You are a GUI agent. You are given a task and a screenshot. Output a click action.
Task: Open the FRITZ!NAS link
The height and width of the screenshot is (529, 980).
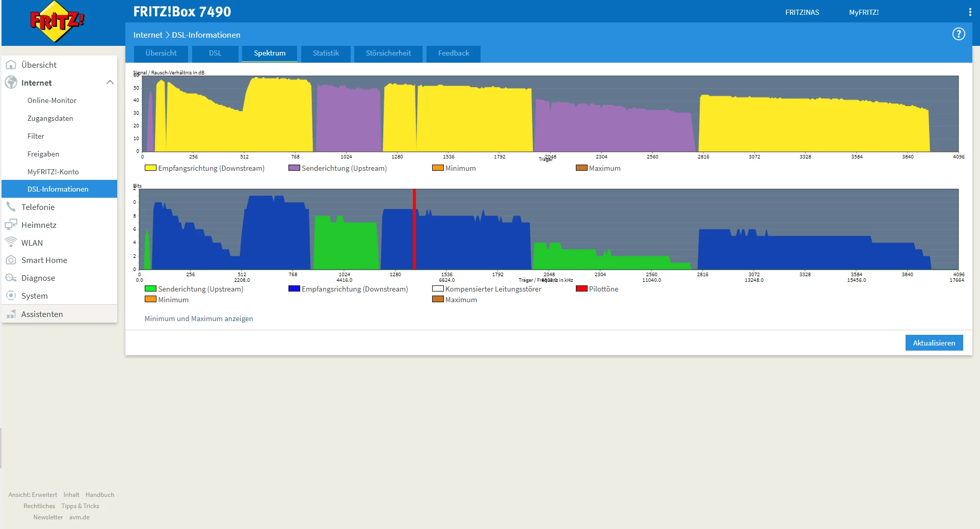(x=802, y=12)
